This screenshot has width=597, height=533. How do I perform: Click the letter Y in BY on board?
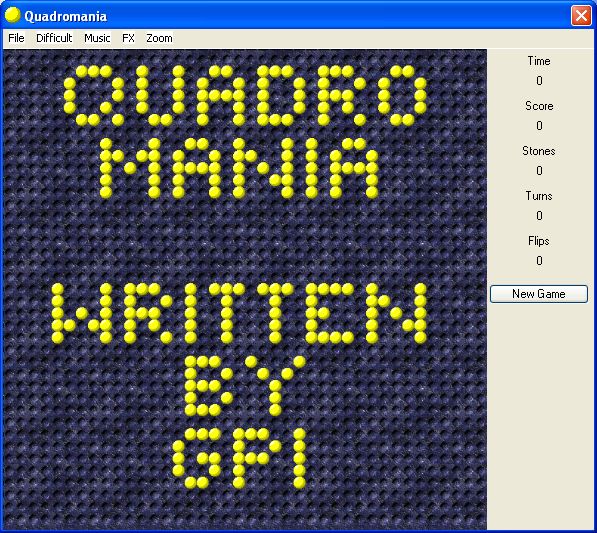[275, 386]
